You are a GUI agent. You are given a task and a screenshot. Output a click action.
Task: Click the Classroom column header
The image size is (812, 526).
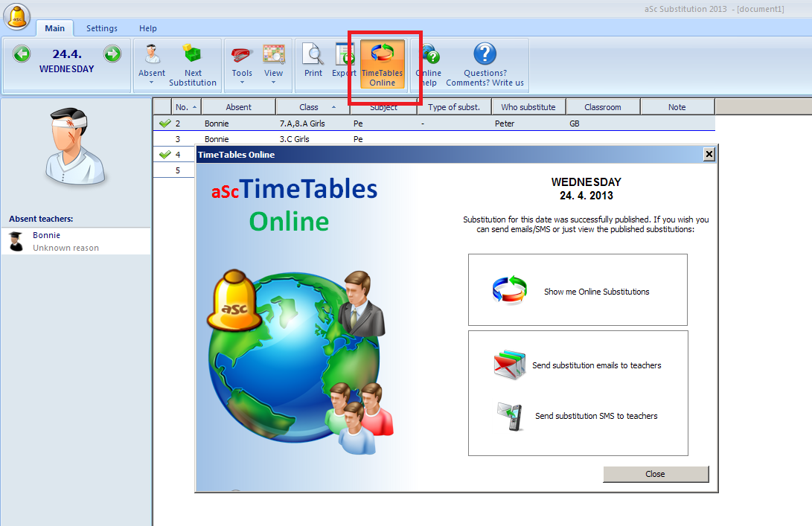603,107
